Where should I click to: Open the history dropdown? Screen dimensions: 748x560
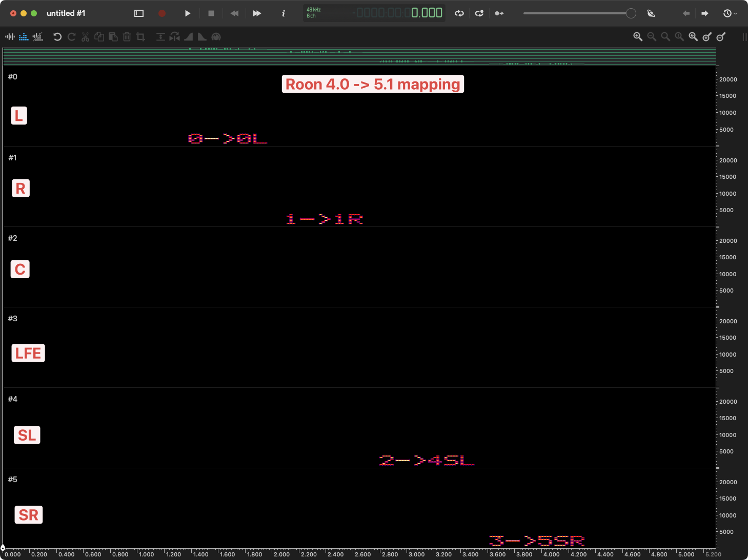pyautogui.click(x=730, y=13)
